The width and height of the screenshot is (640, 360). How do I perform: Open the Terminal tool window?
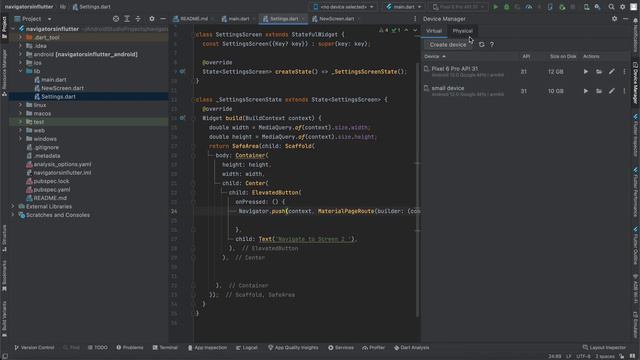(x=165, y=348)
